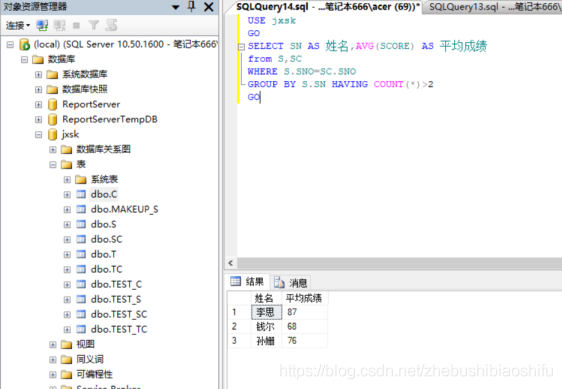Select the 系统表 folder icon
The width and height of the screenshot is (562, 389).
point(81,180)
